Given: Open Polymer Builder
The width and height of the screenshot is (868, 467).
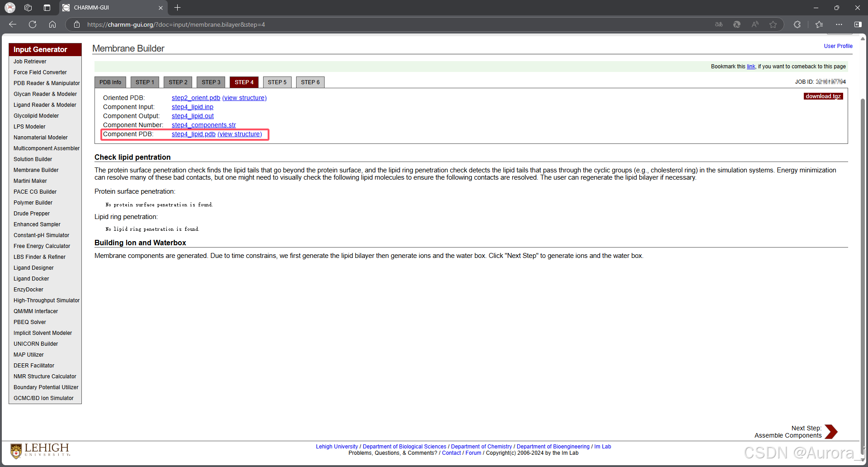Looking at the screenshot, I should tap(33, 203).
